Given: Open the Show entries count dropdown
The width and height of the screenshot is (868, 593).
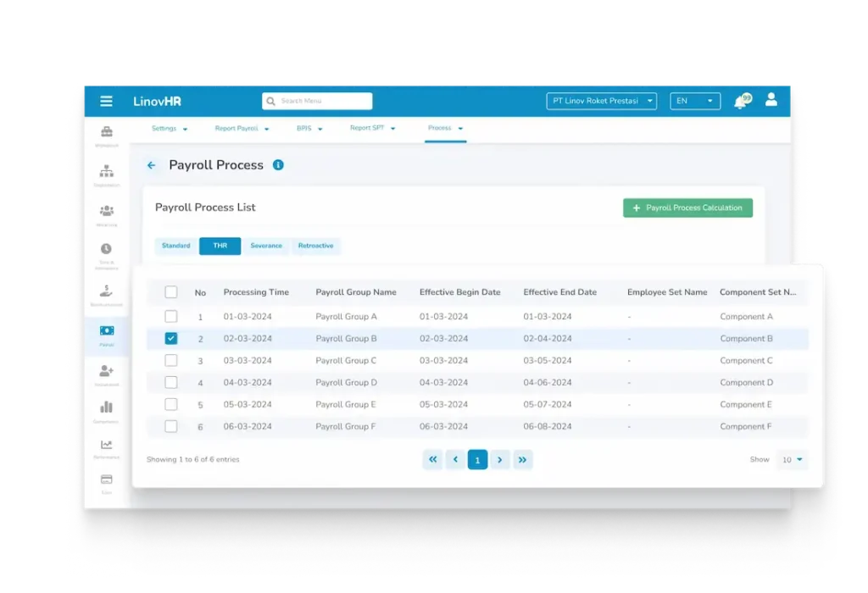Looking at the screenshot, I should click(792, 460).
